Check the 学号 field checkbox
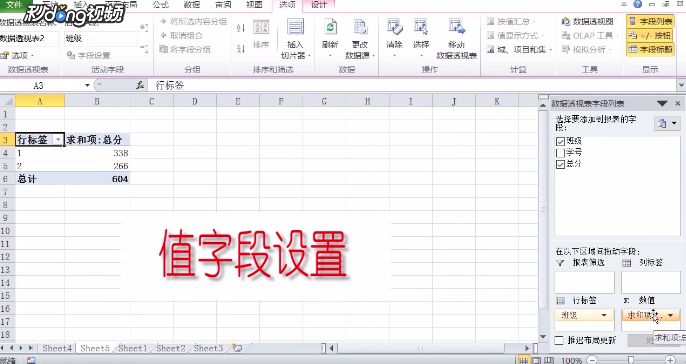This screenshot has width=686, height=364. pos(560,153)
